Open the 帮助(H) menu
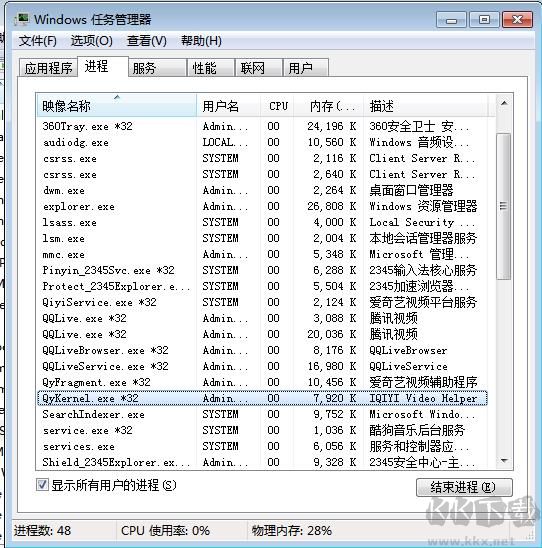 click(x=201, y=41)
